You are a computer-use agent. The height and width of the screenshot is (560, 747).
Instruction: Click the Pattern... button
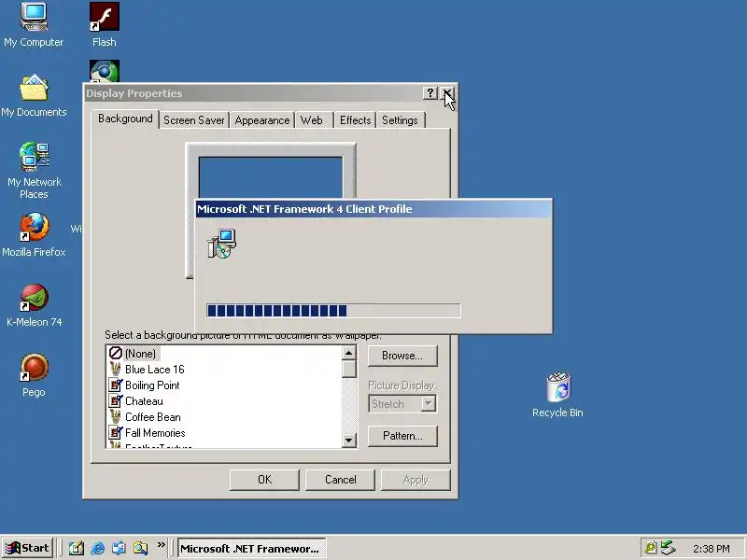(402, 436)
